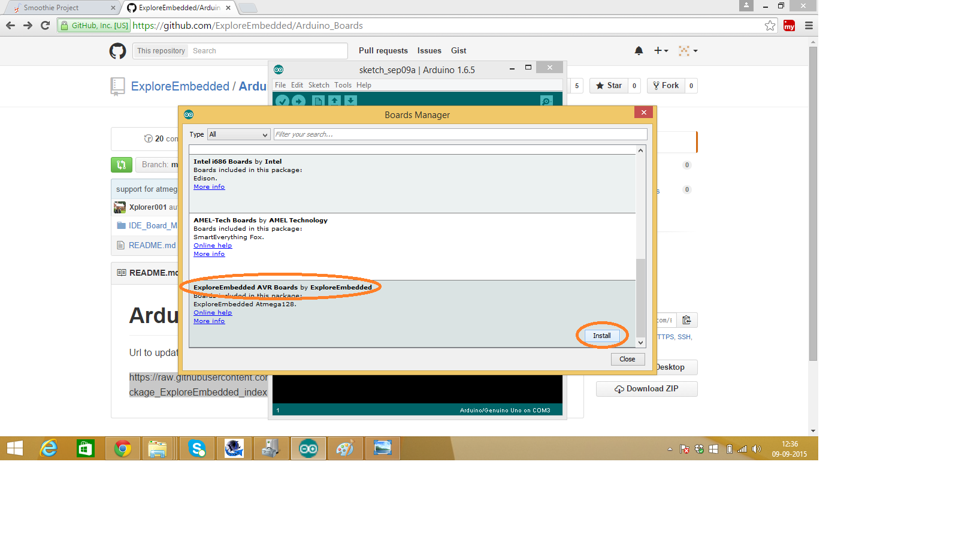Open GitHub Pull requests link
The height and width of the screenshot is (537, 980).
[x=383, y=51]
